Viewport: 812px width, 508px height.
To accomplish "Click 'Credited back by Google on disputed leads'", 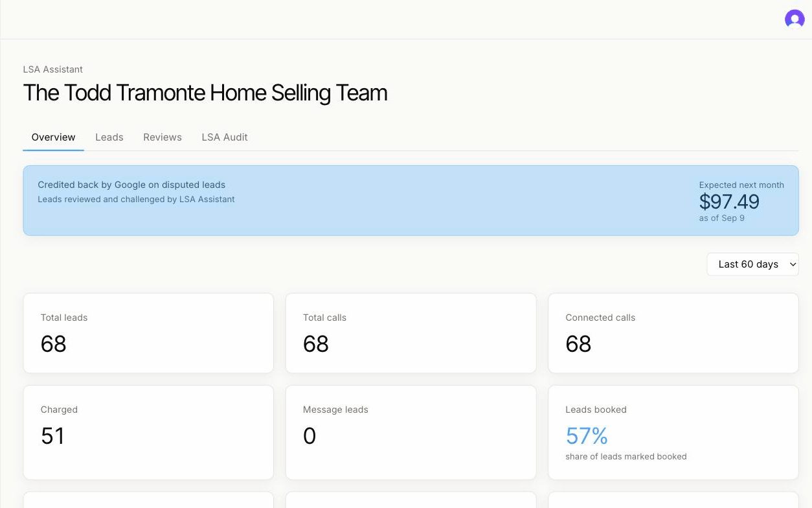I will tap(131, 185).
